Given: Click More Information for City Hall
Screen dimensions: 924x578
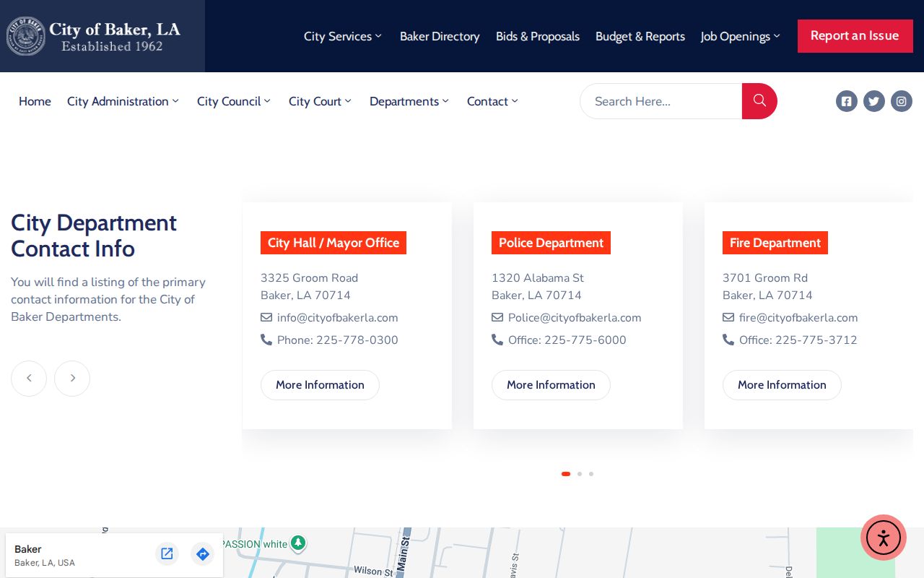Looking at the screenshot, I should 320,385.
